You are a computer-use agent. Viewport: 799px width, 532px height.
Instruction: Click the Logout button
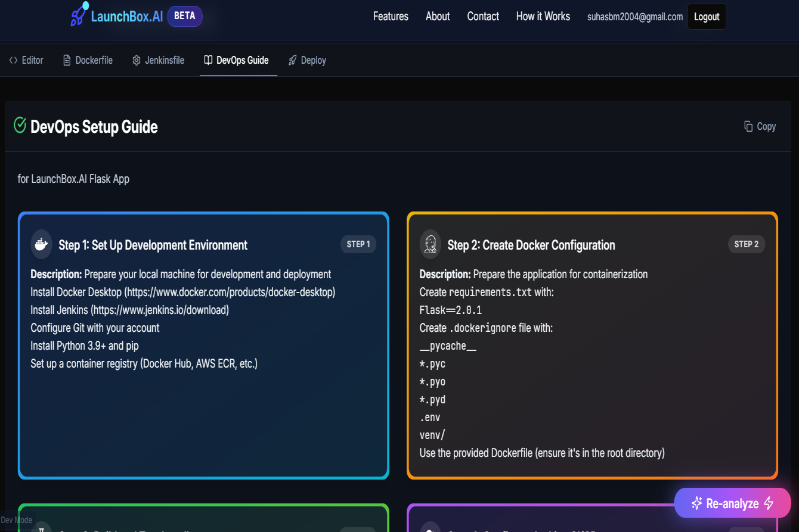707,17
